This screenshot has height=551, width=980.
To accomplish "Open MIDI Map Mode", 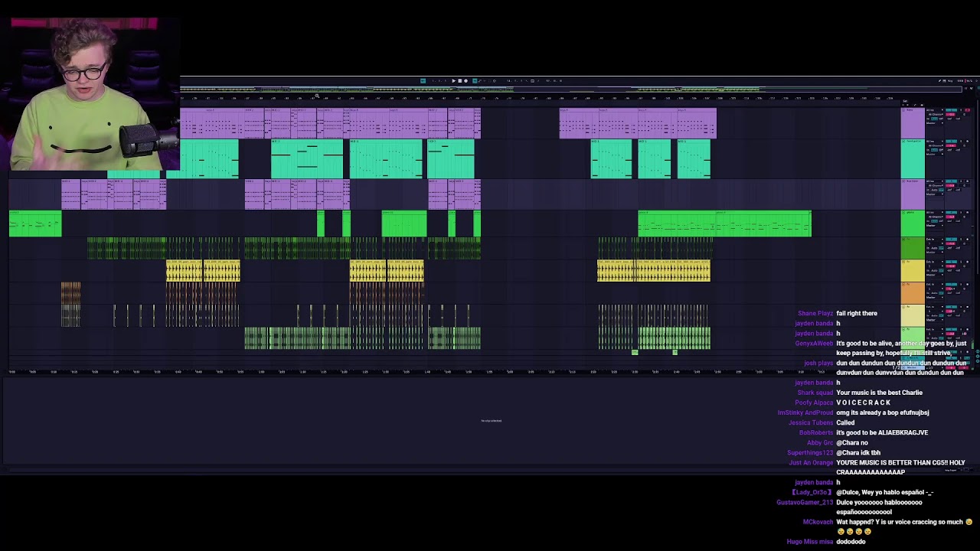I will 960,81.
